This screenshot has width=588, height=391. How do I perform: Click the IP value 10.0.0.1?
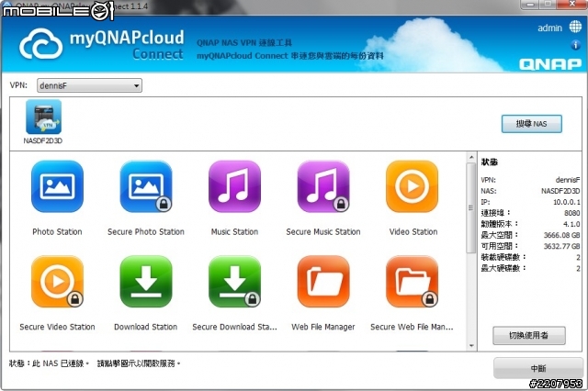pos(566,202)
